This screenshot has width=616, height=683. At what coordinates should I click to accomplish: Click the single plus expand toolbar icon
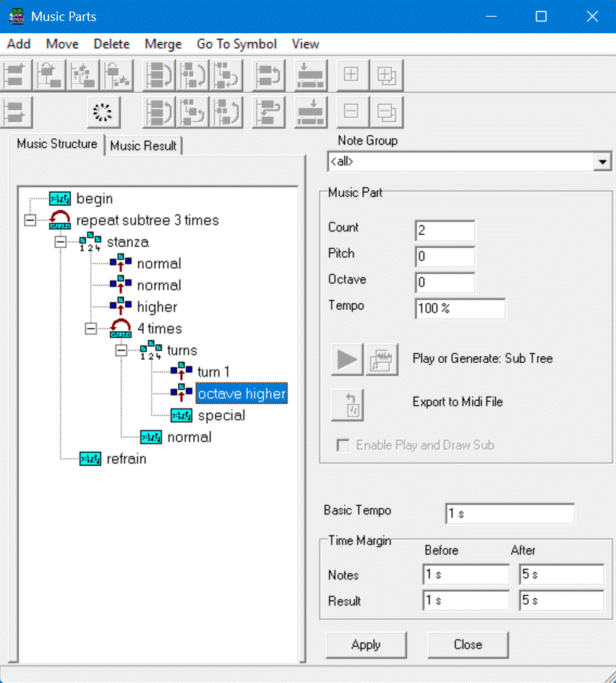click(x=351, y=75)
